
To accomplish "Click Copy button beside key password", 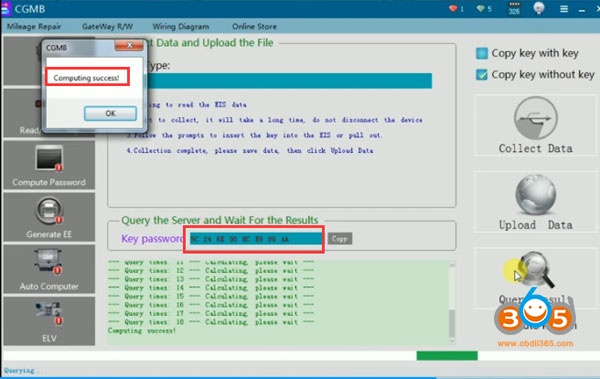I will pyautogui.click(x=340, y=239).
